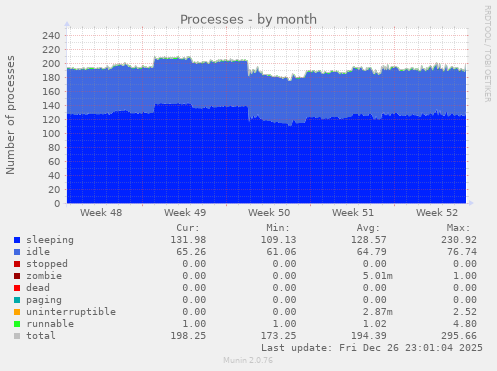The height and width of the screenshot is (371, 497).
Task: Select the 'zombie' legend label
Action: click(x=44, y=276)
